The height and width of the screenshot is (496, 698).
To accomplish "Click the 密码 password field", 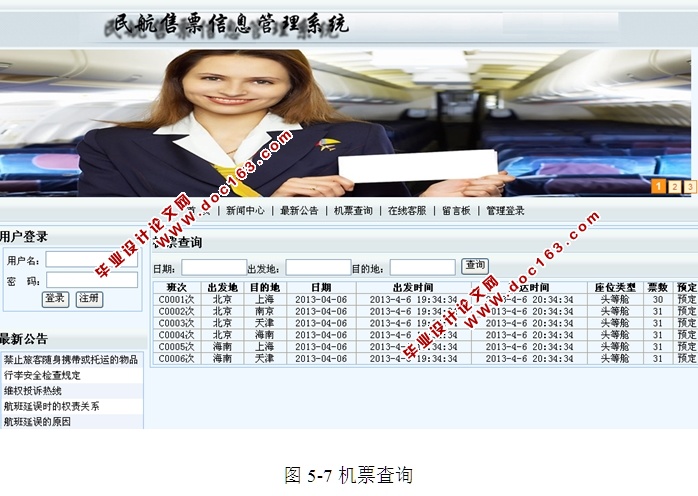I will tap(91, 280).
